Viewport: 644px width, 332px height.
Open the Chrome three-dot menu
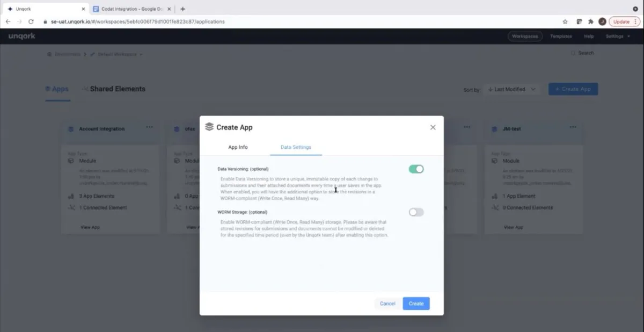click(x=636, y=21)
